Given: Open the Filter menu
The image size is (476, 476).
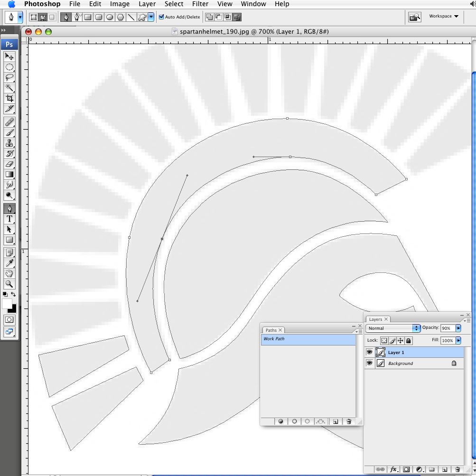Looking at the screenshot, I should 200,4.
